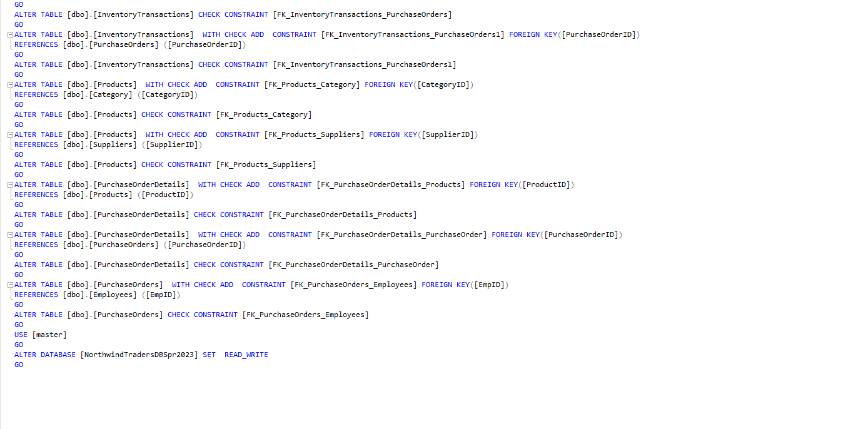
Task: Click the REFERENCES [dbo].[Suppliers] text
Action: pyautogui.click(x=75, y=144)
